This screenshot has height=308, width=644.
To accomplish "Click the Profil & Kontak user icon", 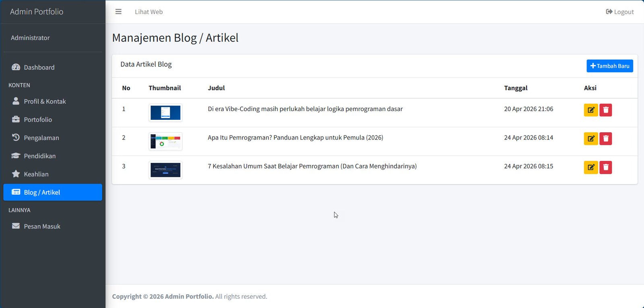I will (16, 101).
